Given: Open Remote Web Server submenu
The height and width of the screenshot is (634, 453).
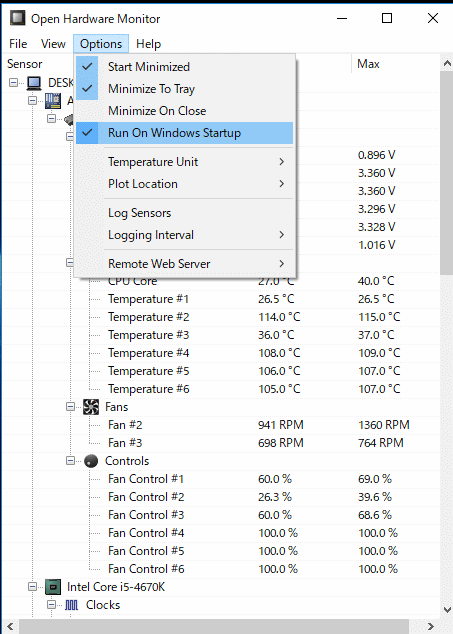Looking at the screenshot, I should point(184,264).
